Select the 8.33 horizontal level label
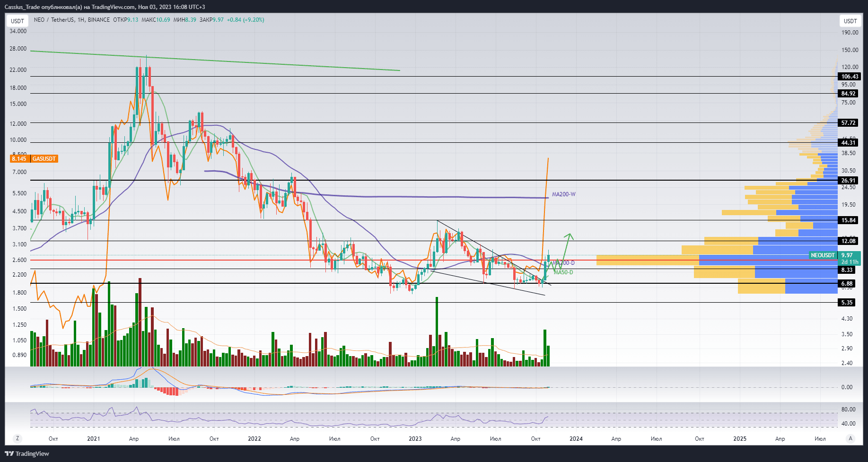 point(847,270)
